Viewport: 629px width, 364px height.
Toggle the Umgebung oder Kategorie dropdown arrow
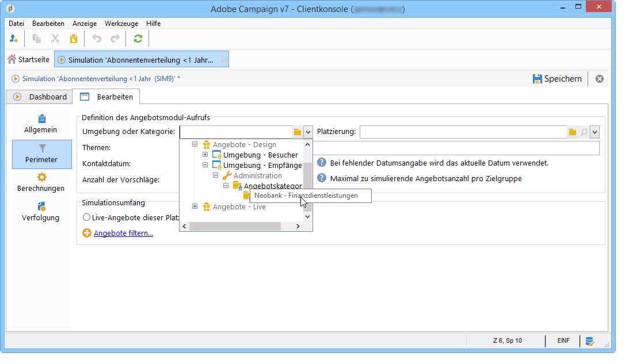point(308,132)
